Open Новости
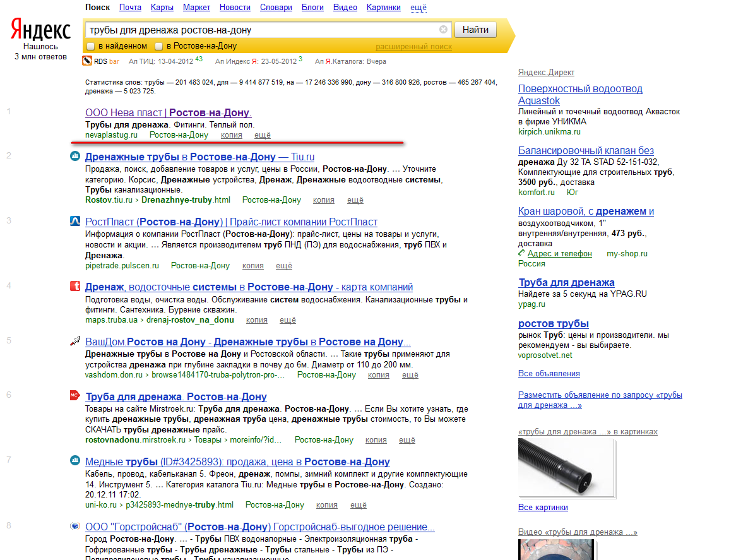This screenshot has width=736, height=560. (235, 8)
